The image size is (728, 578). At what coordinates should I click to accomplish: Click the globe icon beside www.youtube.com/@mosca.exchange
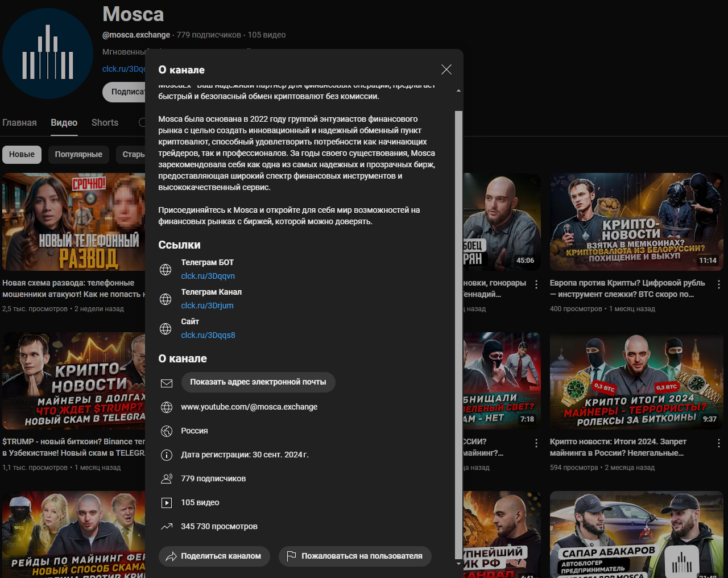tap(167, 407)
